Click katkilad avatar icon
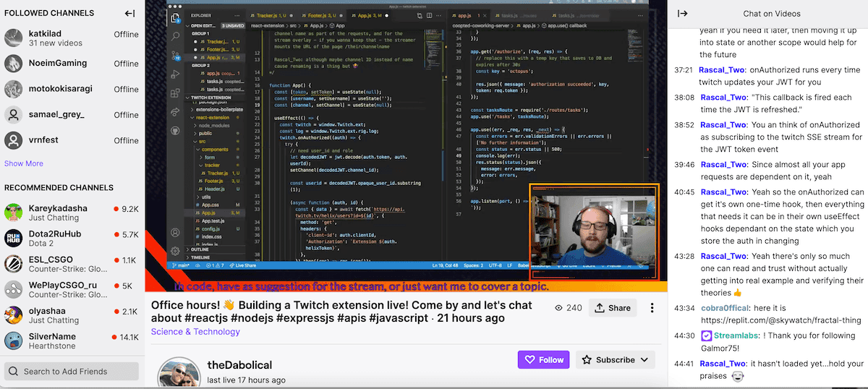868x389 pixels. tap(14, 38)
